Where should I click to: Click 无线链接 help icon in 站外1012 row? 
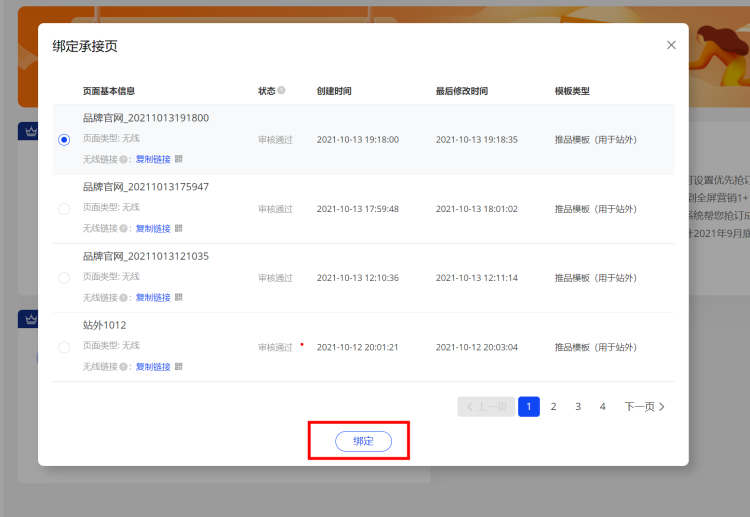point(124,367)
